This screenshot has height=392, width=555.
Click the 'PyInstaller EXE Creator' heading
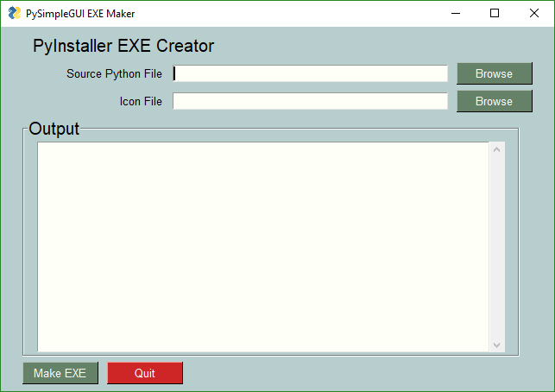tap(123, 46)
